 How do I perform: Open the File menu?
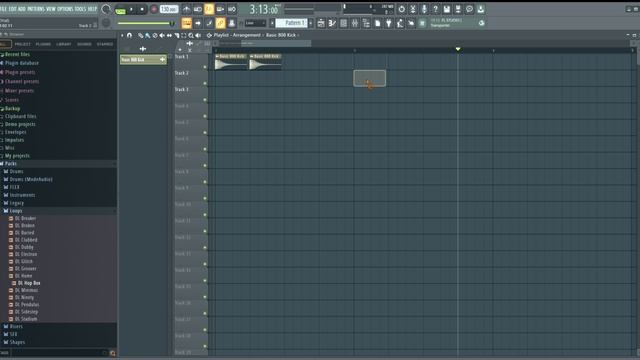tap(3, 9)
